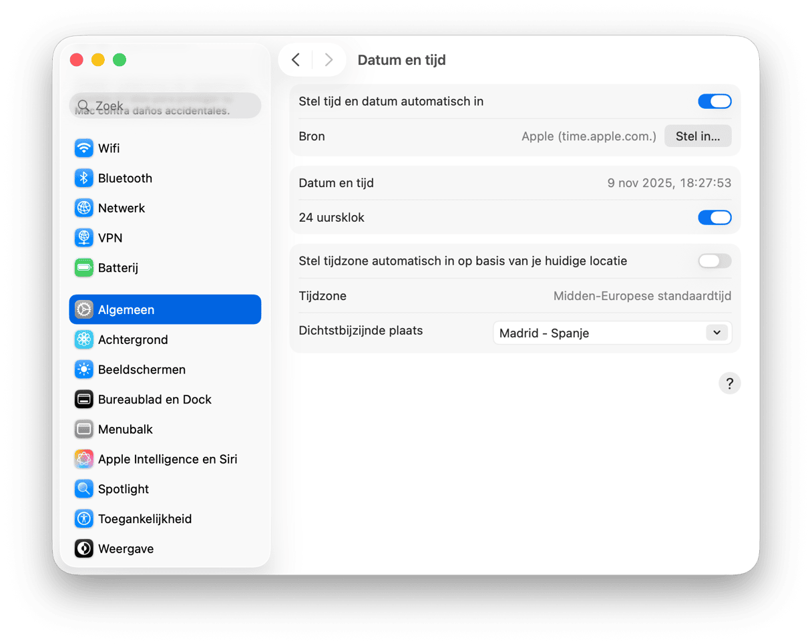Viewport: 812px width, 644px height.
Task: Open the Wifi settings icon
Action: tap(83, 148)
